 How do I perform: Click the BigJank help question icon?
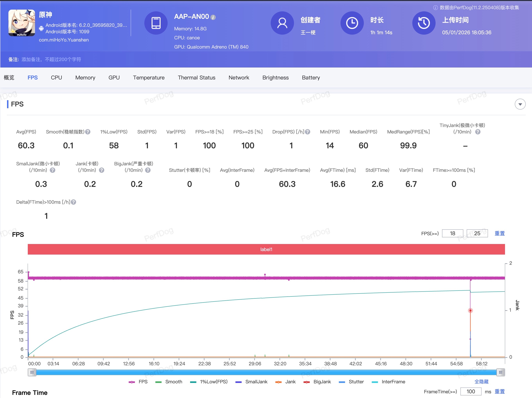click(x=148, y=170)
